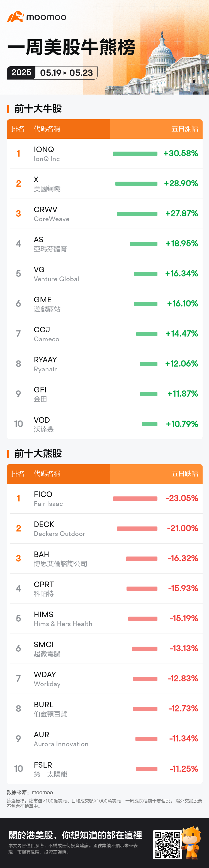
Task: Open the DECK Deckers Outdoor row
Action: tap(105, 529)
